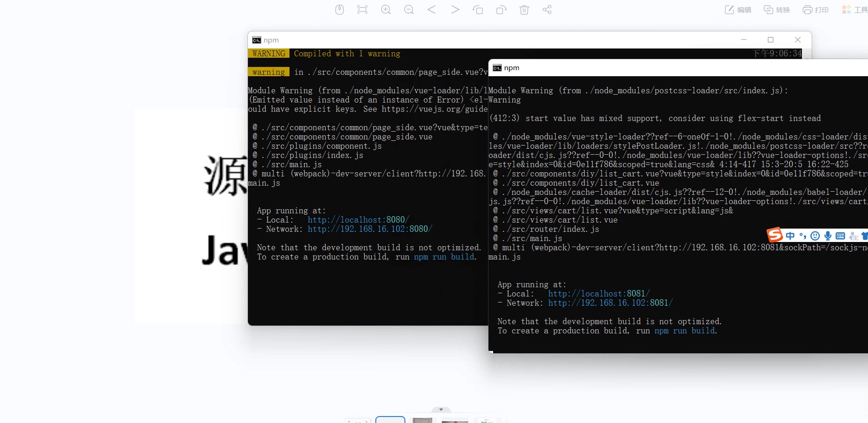The height and width of the screenshot is (423, 868).
Task: Toggle Sogou punctuation mode
Action: click(x=803, y=236)
